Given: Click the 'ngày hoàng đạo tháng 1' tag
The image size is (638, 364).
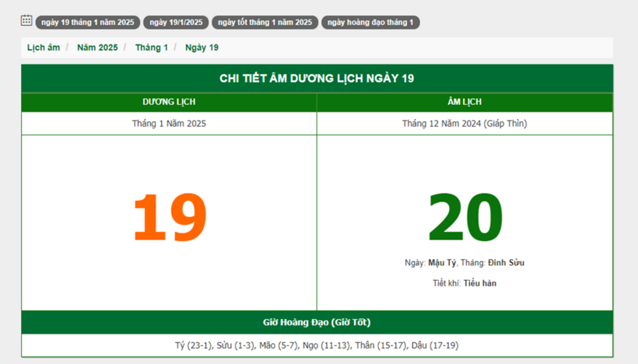Looking at the screenshot, I should (x=370, y=23).
